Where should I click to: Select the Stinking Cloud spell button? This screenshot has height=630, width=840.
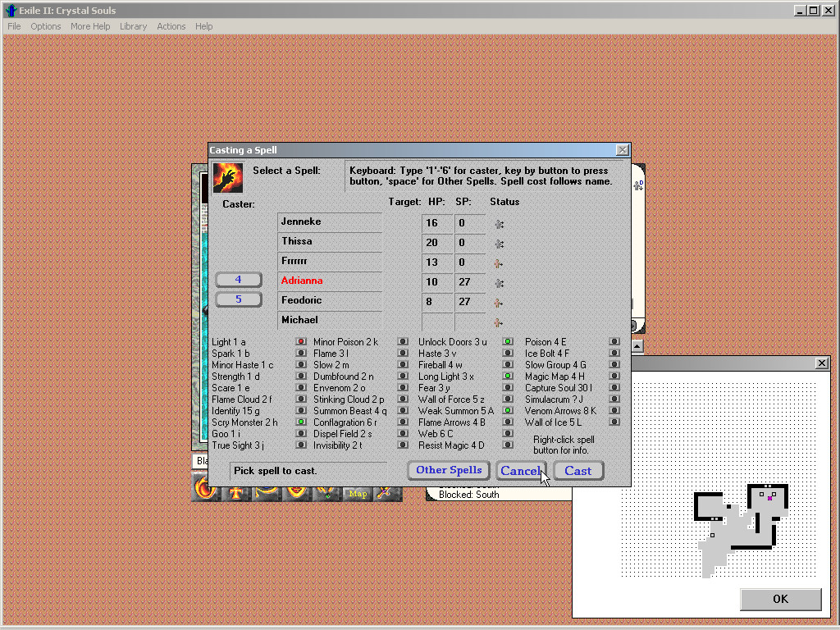pyautogui.click(x=403, y=399)
